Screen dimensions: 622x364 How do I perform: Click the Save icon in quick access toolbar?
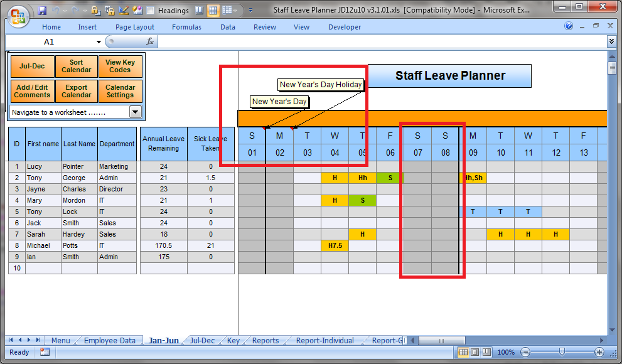(42, 11)
